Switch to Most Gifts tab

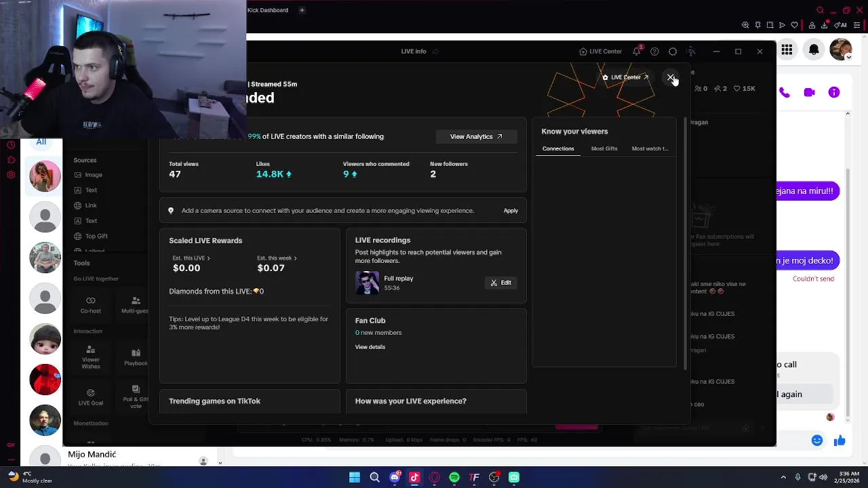tap(604, 148)
